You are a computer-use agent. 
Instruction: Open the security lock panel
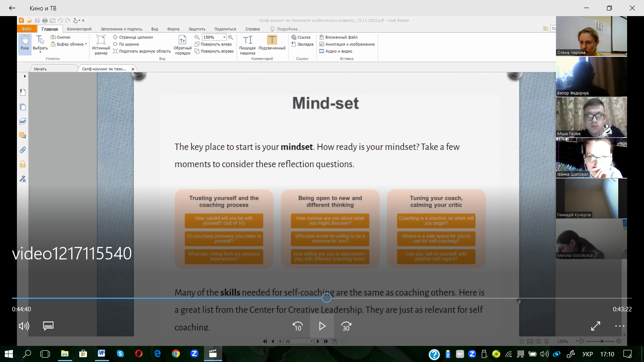coord(23,164)
